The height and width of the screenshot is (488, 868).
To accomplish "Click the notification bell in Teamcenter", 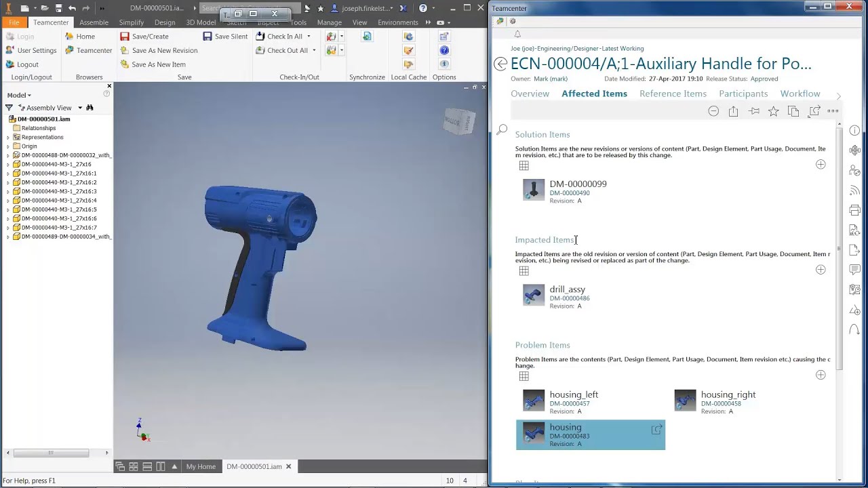I will [517, 34].
